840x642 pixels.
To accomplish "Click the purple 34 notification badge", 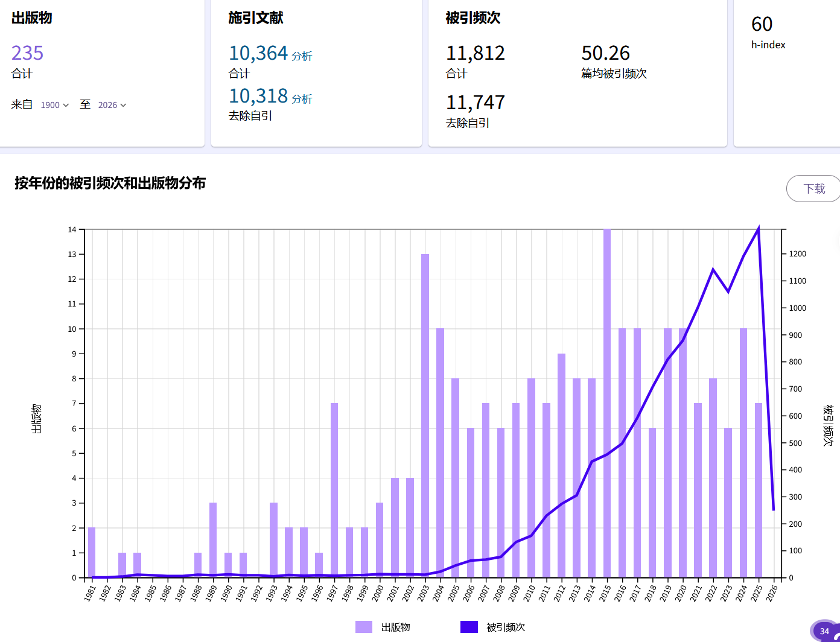I will click(824, 631).
